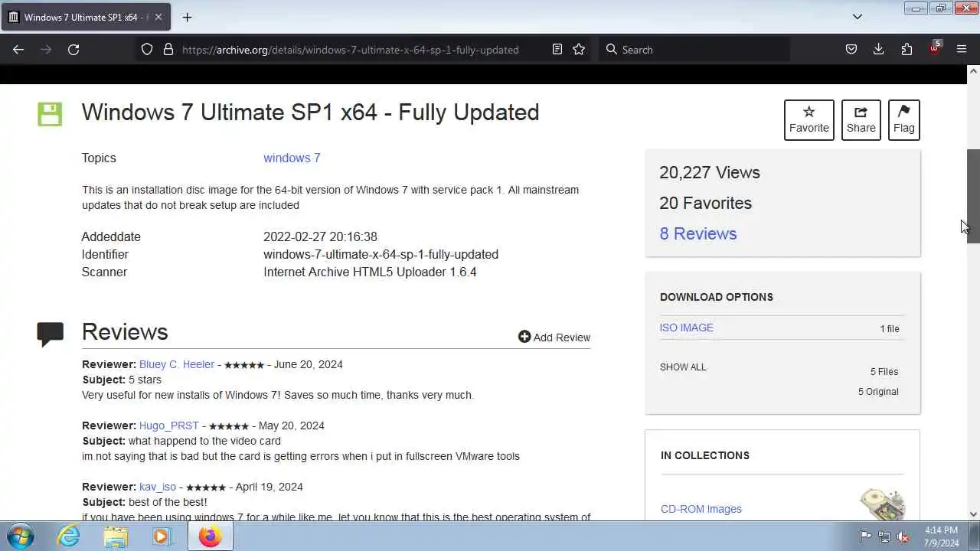Click the 5 Original text
This screenshot has width=980, height=551.
[878, 392]
